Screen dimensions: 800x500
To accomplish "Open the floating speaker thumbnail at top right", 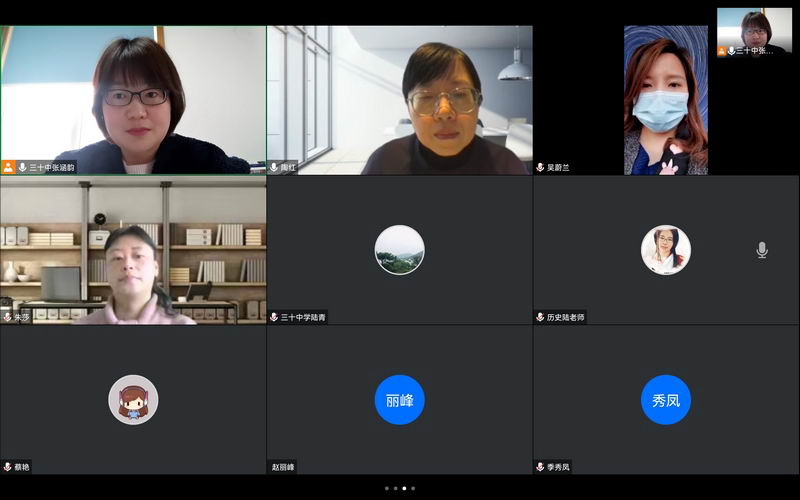I will pos(754,32).
